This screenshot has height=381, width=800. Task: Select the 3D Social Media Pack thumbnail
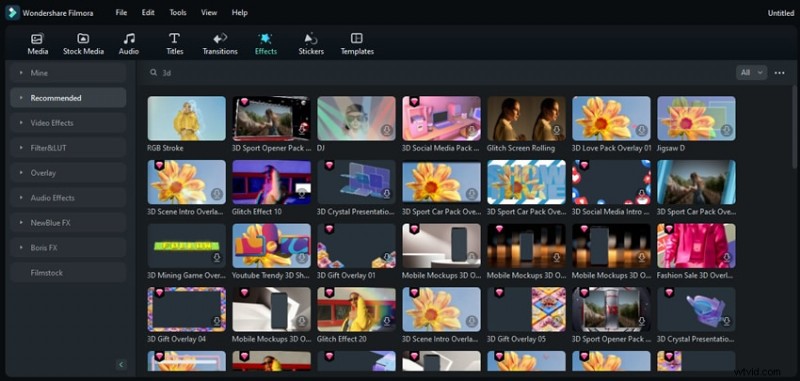click(441, 118)
